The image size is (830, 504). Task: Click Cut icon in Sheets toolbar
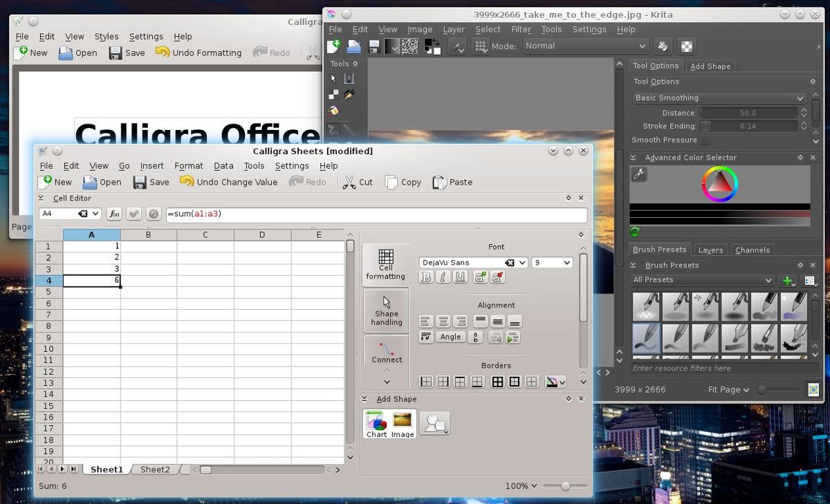349,183
